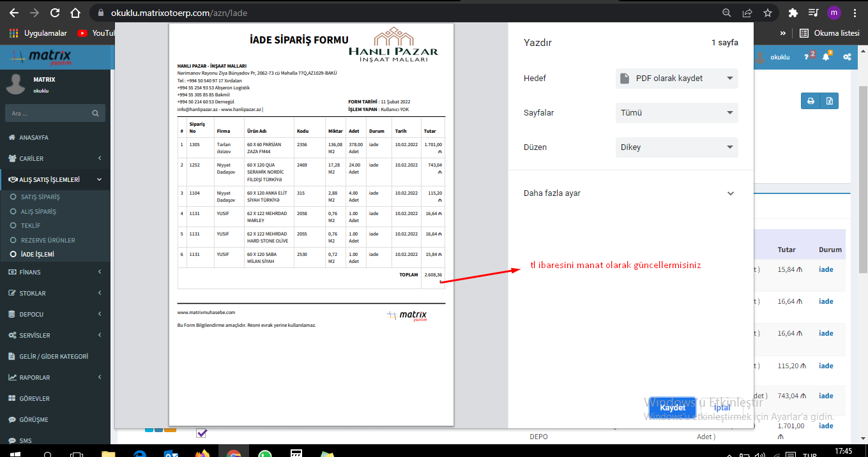
Task: Open the Düzen layout dropdown
Action: pyautogui.click(x=676, y=147)
